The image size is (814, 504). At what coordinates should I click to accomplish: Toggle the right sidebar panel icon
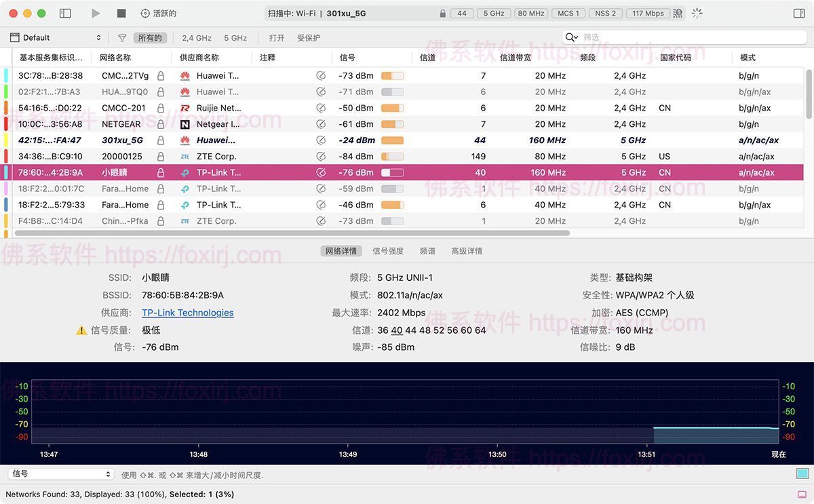pos(799,14)
